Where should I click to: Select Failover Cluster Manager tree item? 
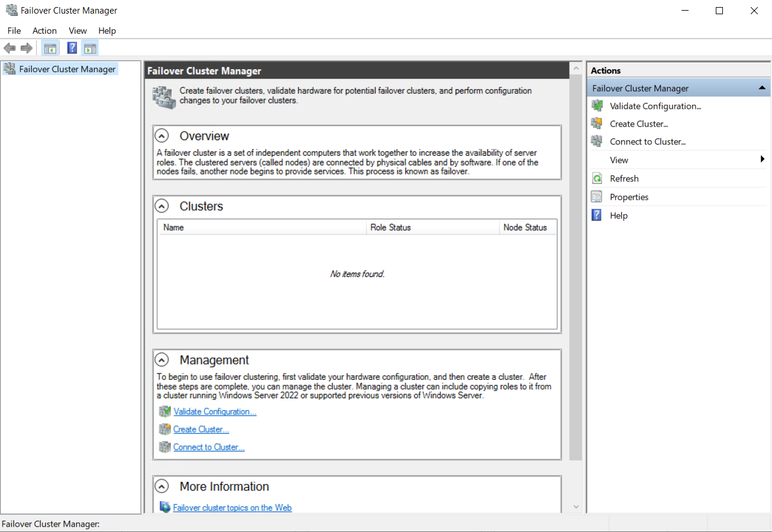coord(67,69)
